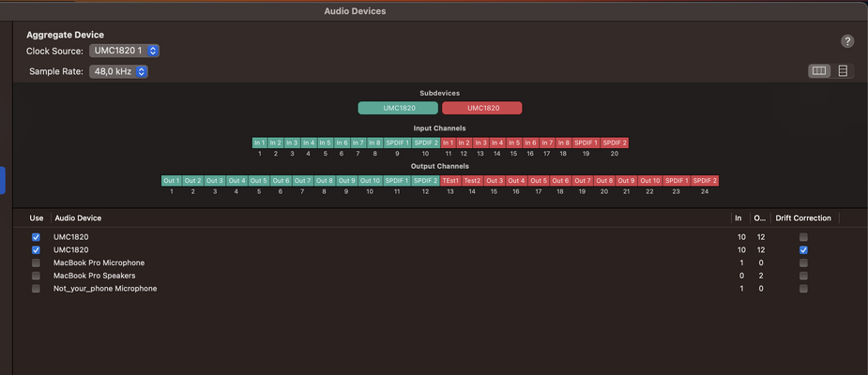Select output channel 5 cell labeled Out 5
This screenshot has height=375, width=868.
(258, 180)
